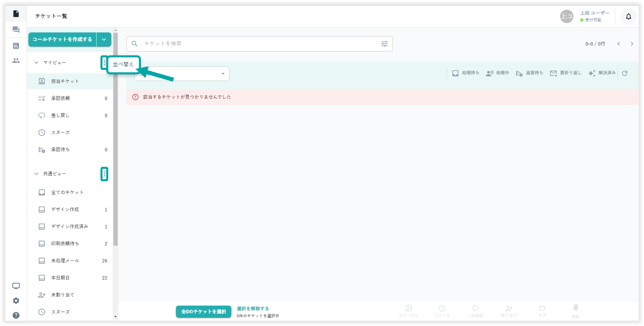Open the settings gear icon

point(16,301)
